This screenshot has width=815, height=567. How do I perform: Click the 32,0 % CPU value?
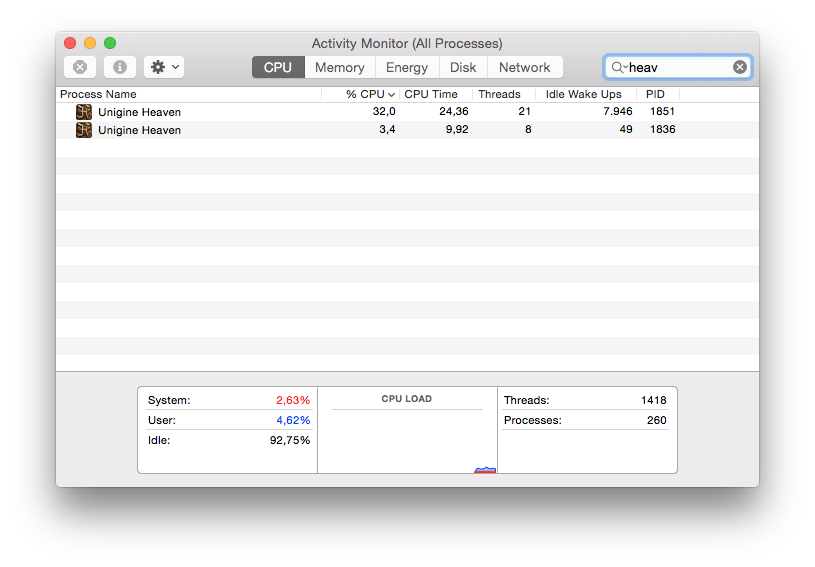[x=384, y=111]
